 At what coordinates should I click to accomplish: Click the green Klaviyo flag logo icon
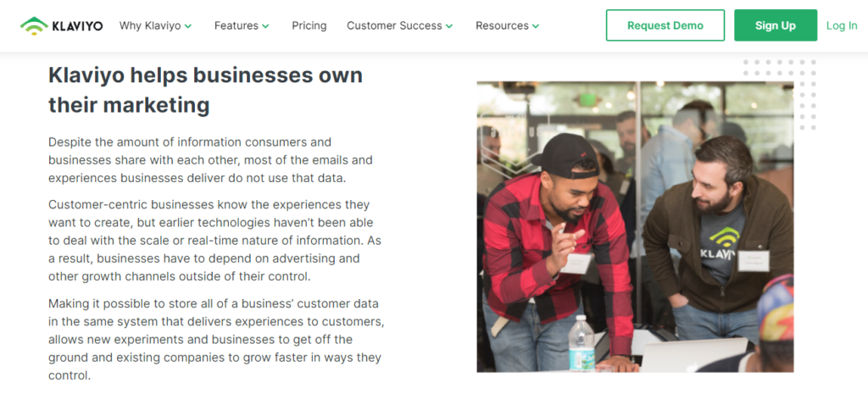coord(34,26)
